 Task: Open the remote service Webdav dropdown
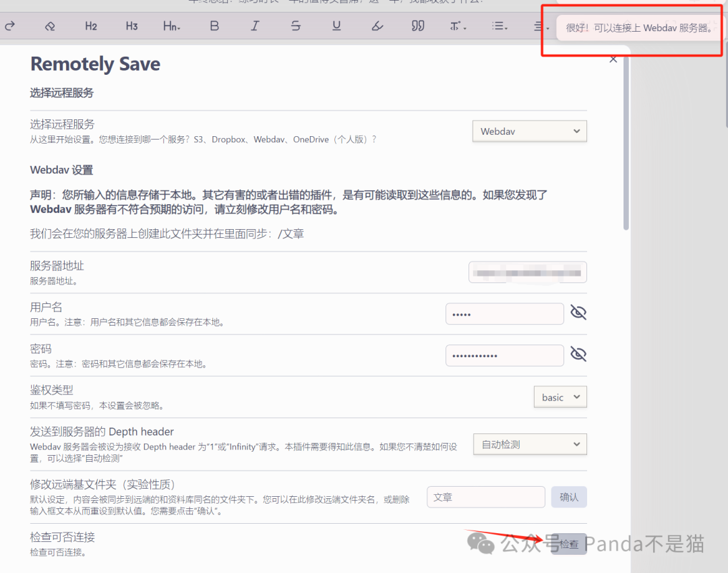(530, 131)
